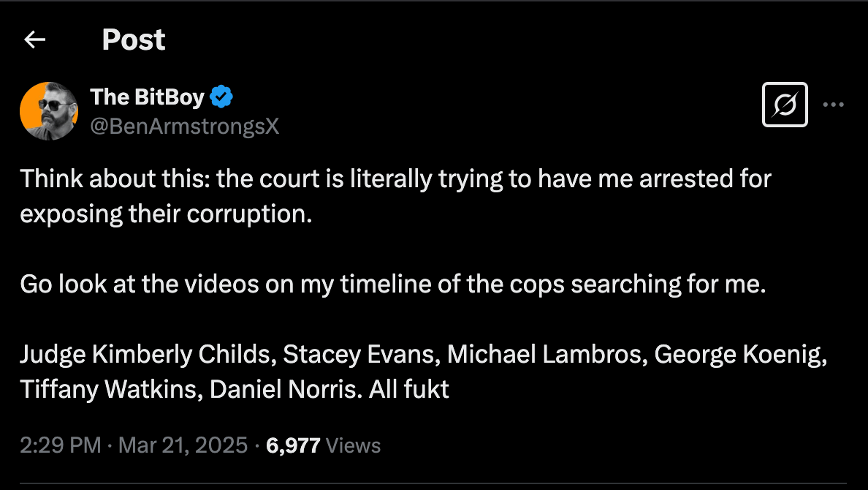Select the rightmost dot of the overflow menu
The width and height of the screenshot is (868, 490).
click(842, 105)
